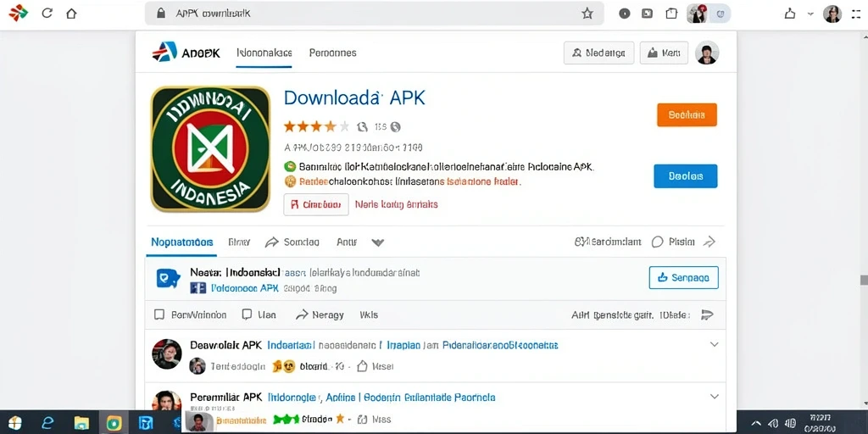
Task: Click the orange button near app title
Action: click(687, 115)
